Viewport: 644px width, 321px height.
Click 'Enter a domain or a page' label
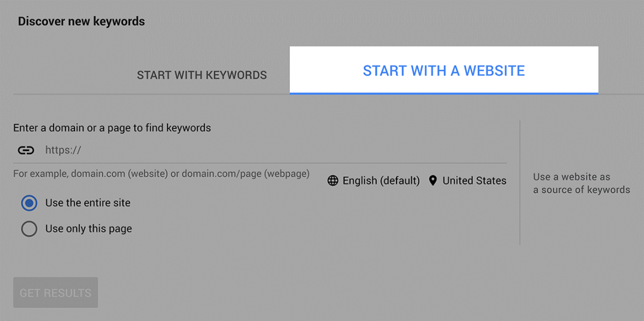coord(112,128)
